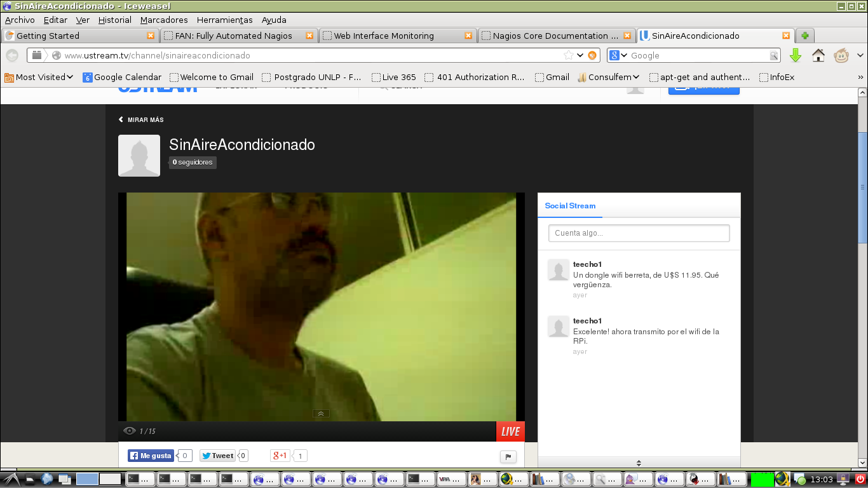Open the Archivo menu
868x488 pixels.
20,20
